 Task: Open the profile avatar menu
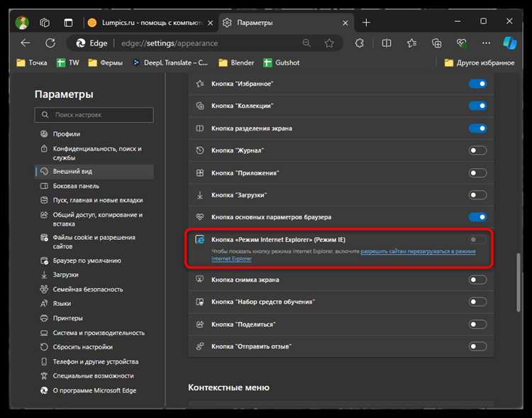(22, 23)
